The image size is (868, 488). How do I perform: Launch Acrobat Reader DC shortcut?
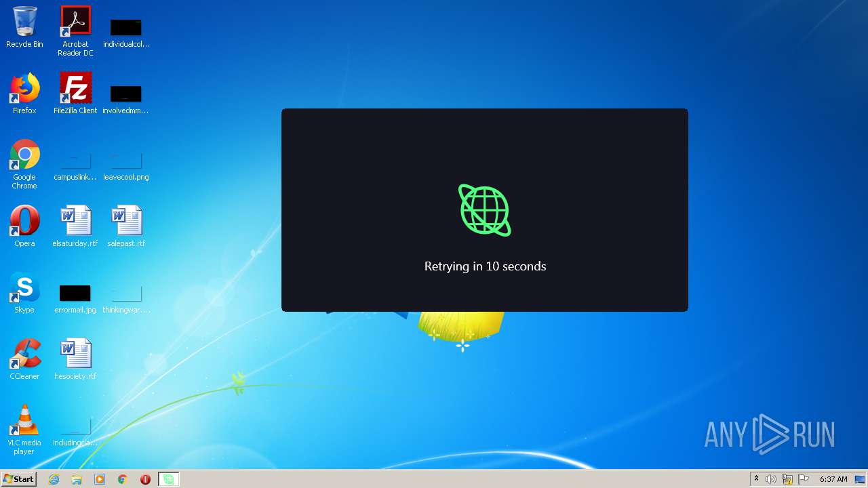[75, 30]
